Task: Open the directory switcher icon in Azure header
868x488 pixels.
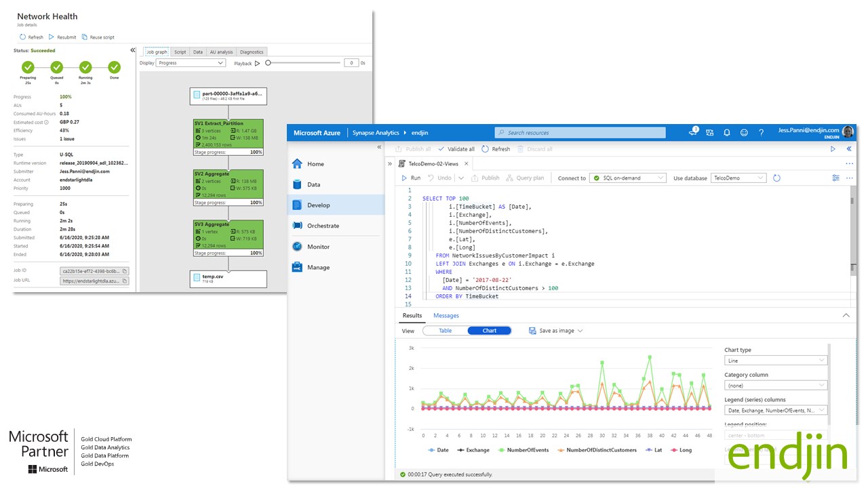Action: tap(710, 133)
